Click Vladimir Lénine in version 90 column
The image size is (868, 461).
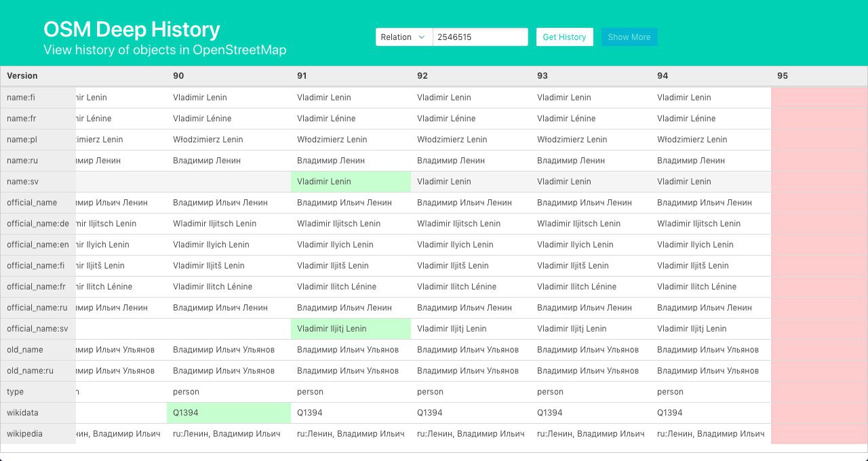[202, 119]
